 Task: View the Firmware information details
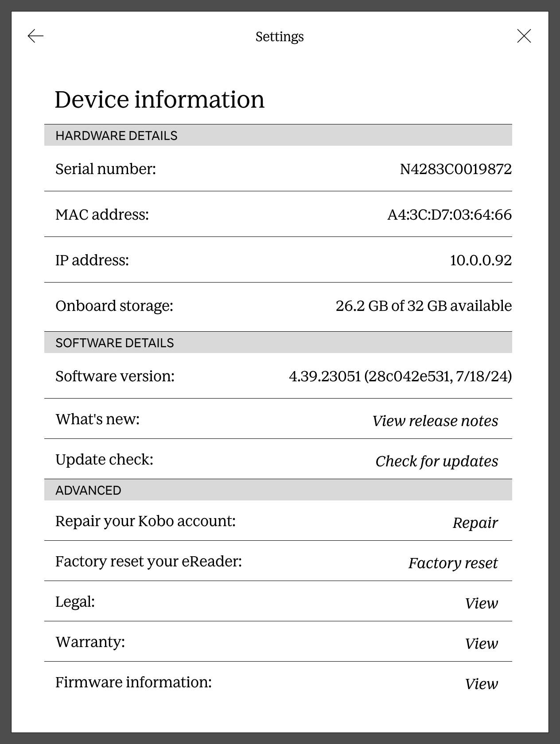pyautogui.click(x=481, y=684)
